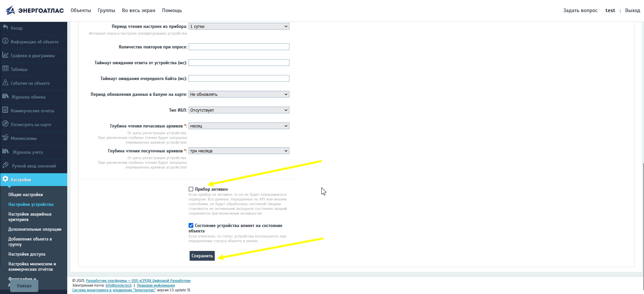Click the back arrow icon (Назад)
The height and width of the screenshot is (294, 644).
point(5,27)
